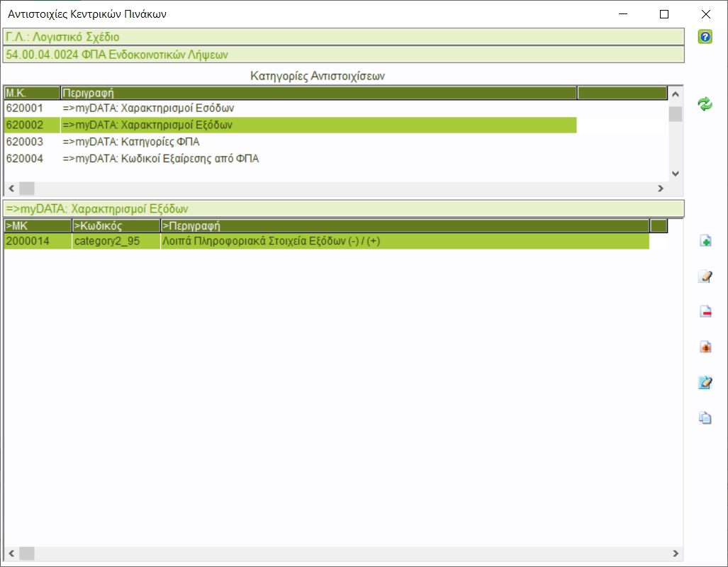This screenshot has height=567, width=728.
Task: Select row 620001 myDATA Χαρακτηρισμοί Εσόδων
Action: [155, 108]
